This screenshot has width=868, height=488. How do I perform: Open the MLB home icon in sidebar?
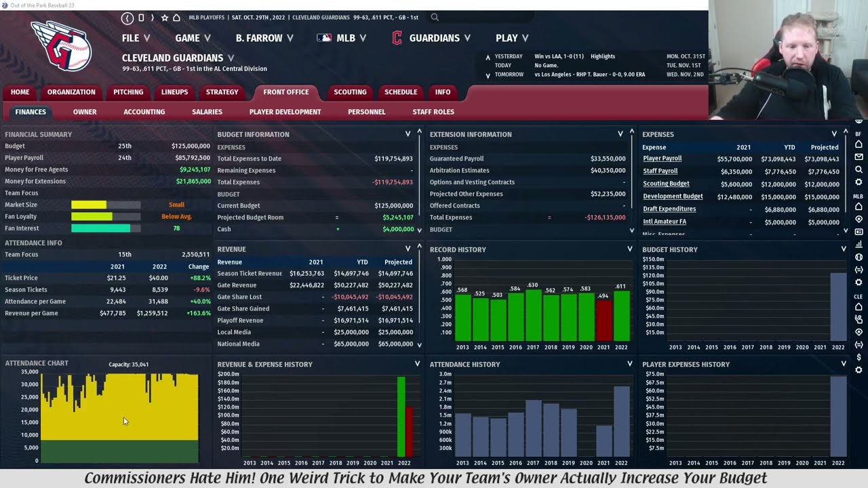point(859,207)
